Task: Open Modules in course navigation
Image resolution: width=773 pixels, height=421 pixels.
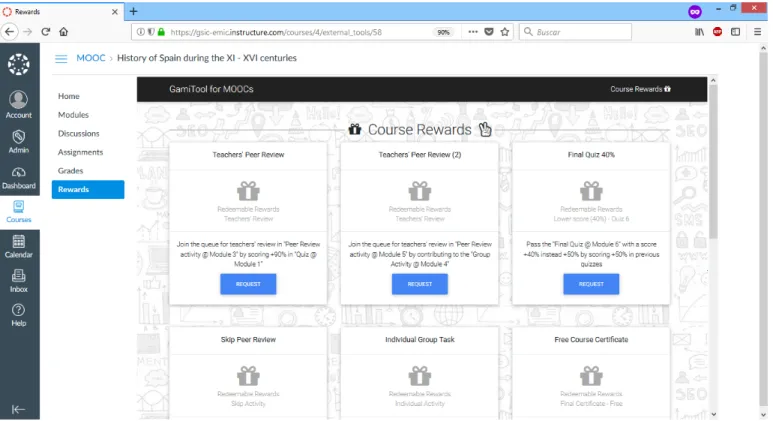Action: tap(73, 115)
